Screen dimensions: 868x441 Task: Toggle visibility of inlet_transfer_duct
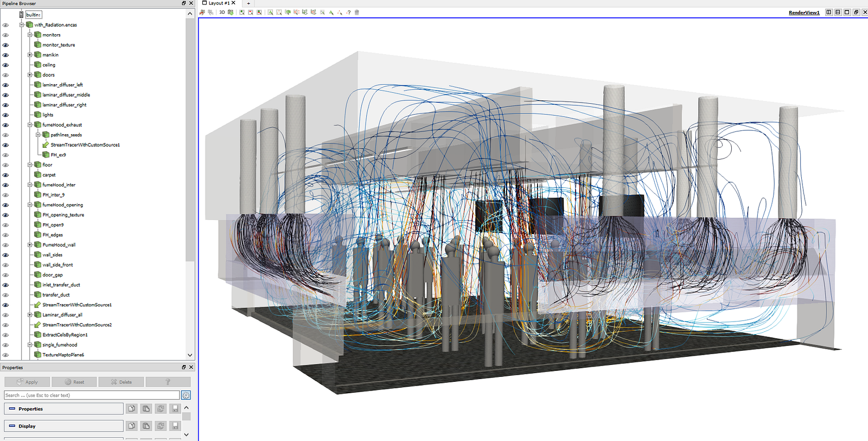[x=5, y=285]
